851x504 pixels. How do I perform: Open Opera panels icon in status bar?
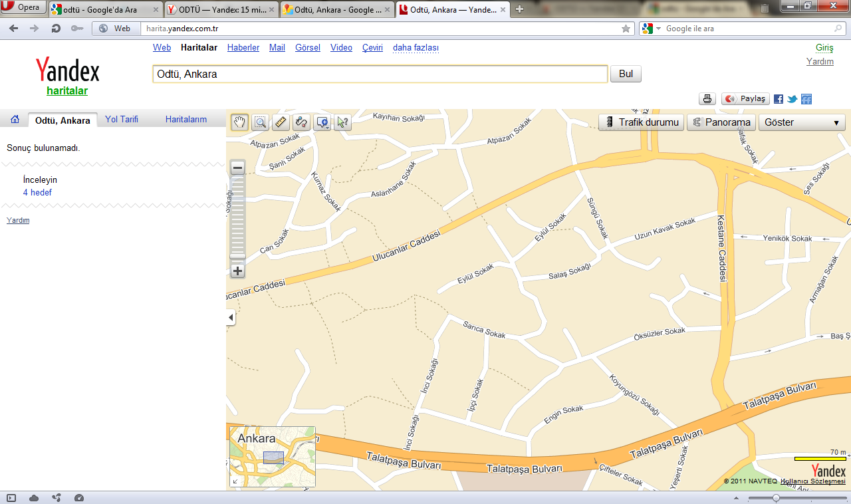11,498
